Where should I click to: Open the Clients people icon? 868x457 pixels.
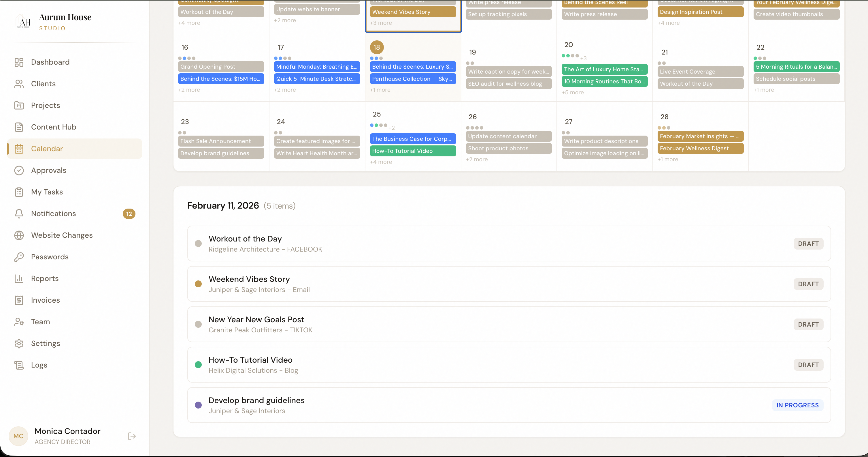click(x=19, y=84)
